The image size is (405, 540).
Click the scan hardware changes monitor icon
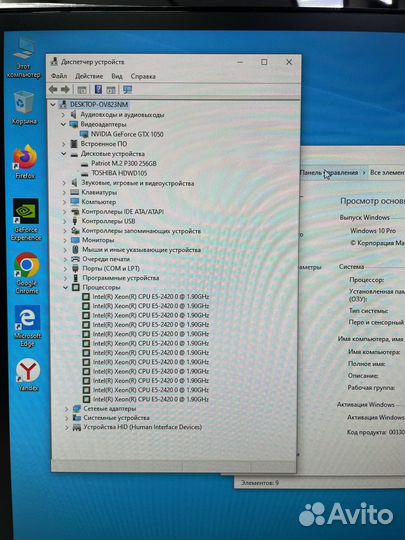point(127,90)
